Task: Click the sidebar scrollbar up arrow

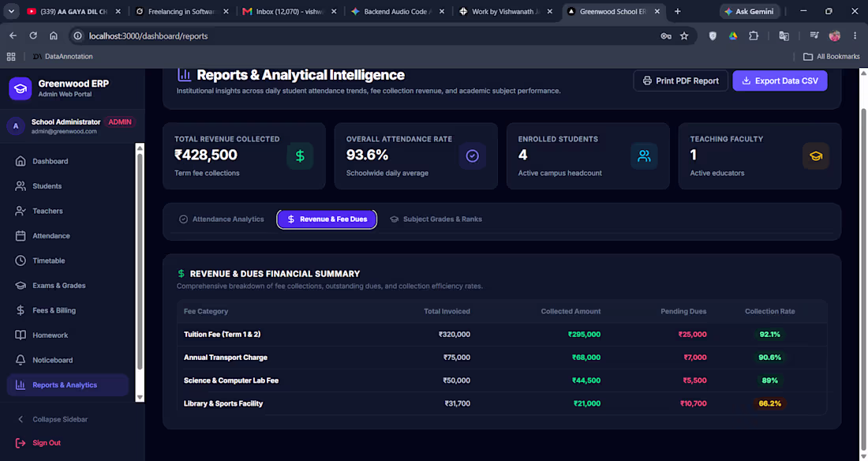Action: (140, 148)
